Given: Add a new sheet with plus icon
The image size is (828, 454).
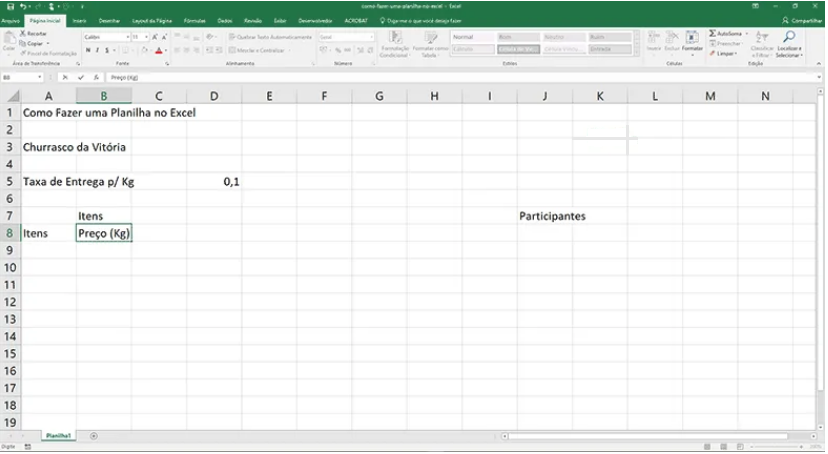Looking at the screenshot, I should [94, 436].
